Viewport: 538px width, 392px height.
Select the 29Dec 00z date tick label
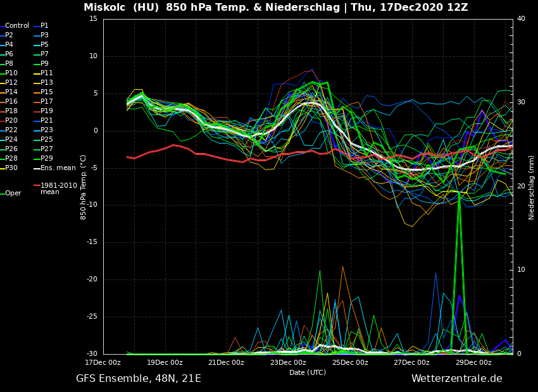(x=473, y=362)
